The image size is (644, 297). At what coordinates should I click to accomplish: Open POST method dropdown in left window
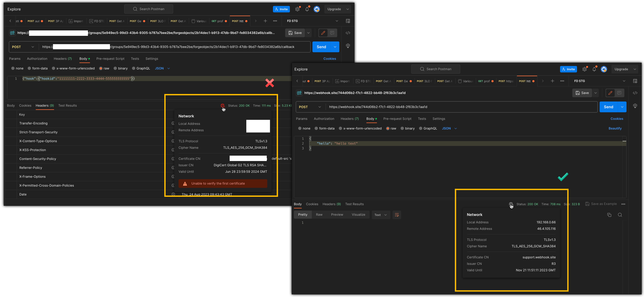point(23,47)
